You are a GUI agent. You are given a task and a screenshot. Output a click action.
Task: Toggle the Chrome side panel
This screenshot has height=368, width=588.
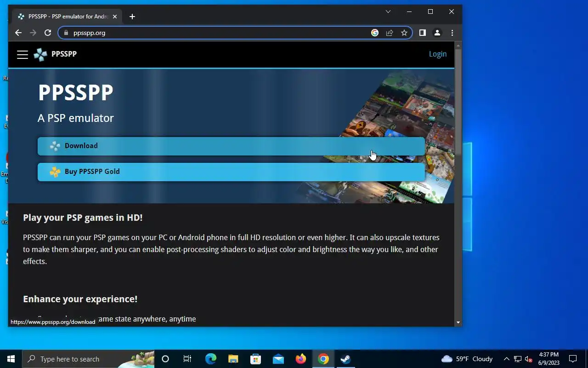pos(423,33)
